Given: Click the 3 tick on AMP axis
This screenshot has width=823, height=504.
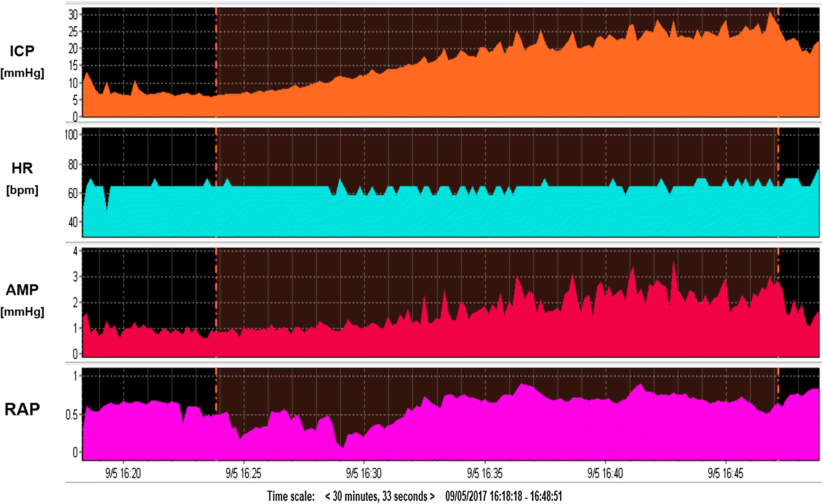Looking at the screenshot, I should point(76,277).
